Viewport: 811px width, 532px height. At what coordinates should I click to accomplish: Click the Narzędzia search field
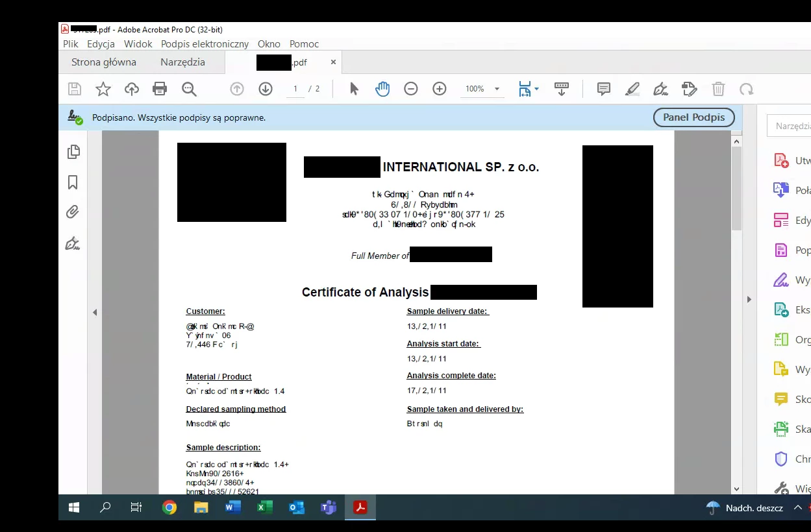(790, 126)
